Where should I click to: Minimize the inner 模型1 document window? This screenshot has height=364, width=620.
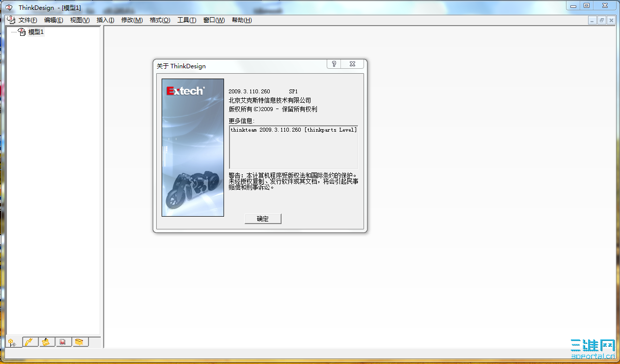(x=592, y=20)
